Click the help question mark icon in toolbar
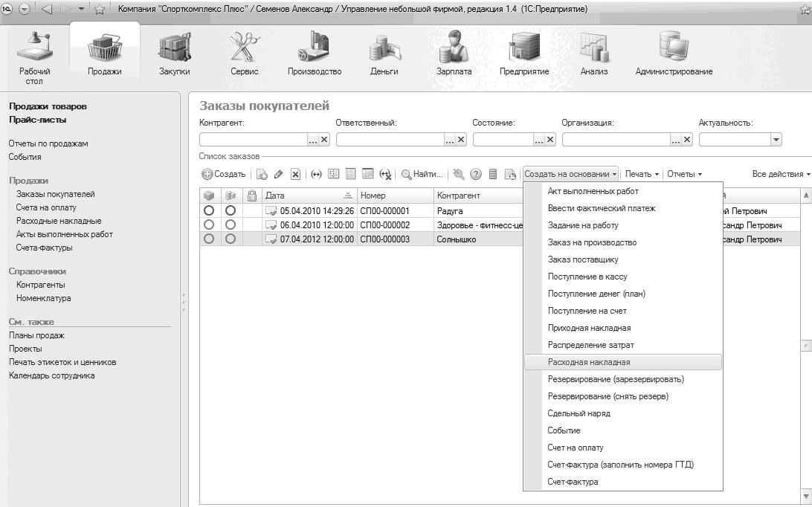 pos(475,174)
